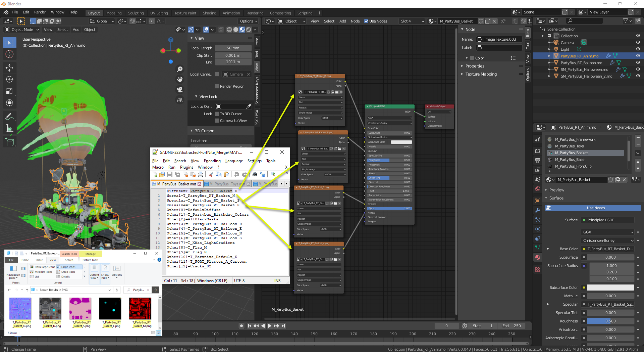The width and height of the screenshot is (644, 352).
Task: Open the Christensen-Burley dropdown in material properties
Action: click(608, 240)
